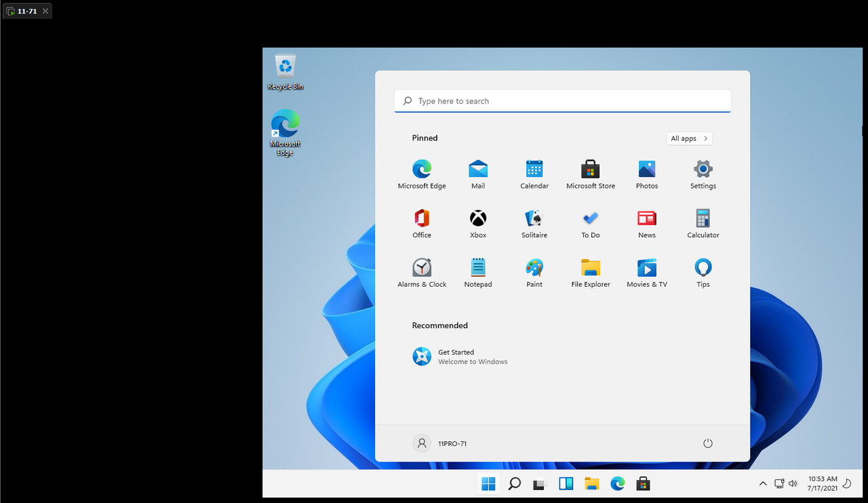
Task: Open File Explorer from the taskbar
Action: tap(592, 484)
